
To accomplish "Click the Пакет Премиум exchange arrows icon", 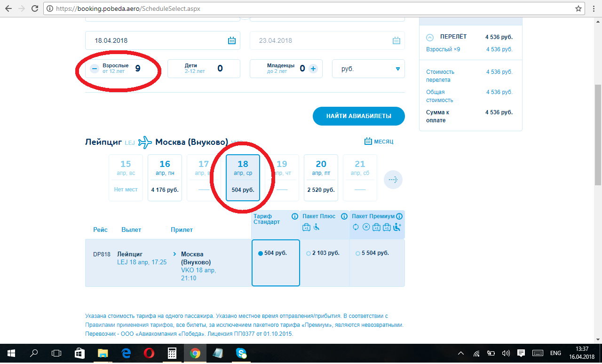I will [356, 228].
